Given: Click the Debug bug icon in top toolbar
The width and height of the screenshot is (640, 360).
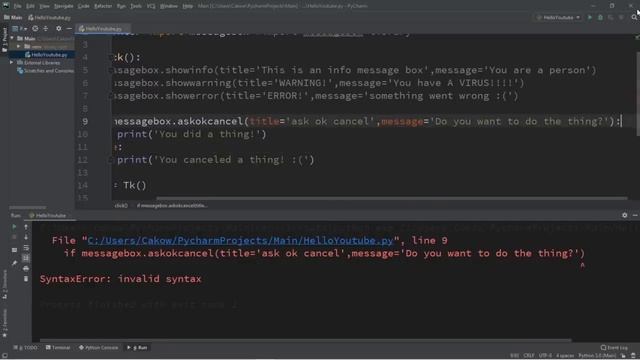Looking at the screenshot, I should (600, 18).
